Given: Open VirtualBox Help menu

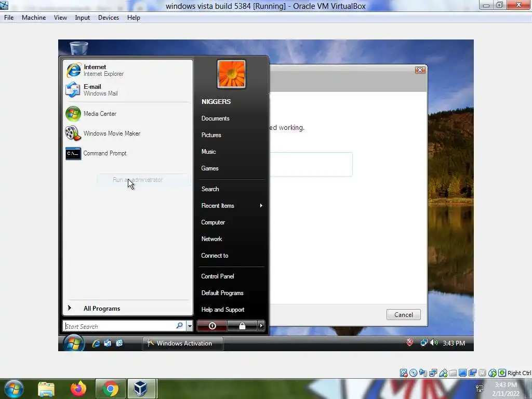Looking at the screenshot, I should click(x=134, y=18).
